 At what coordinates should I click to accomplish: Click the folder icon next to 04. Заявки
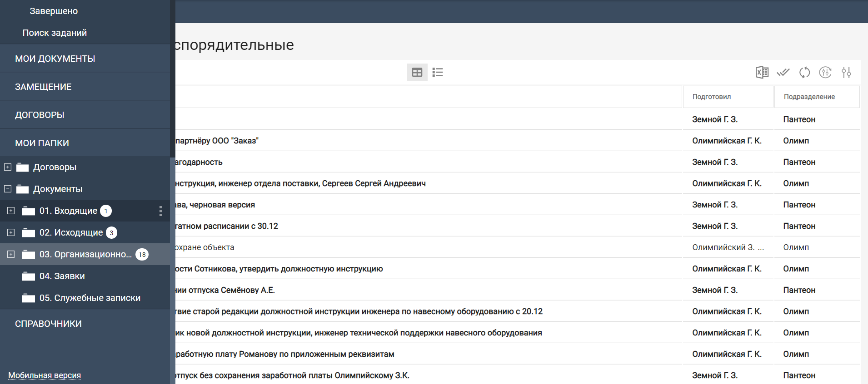[29, 276]
